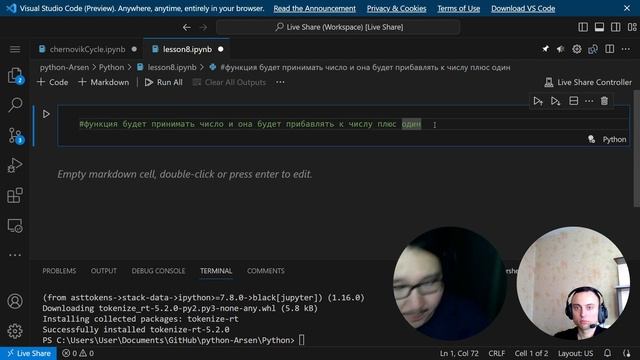The width and height of the screenshot is (640, 360).
Task: Select the lesson8.ipynb tab
Action: [187, 49]
